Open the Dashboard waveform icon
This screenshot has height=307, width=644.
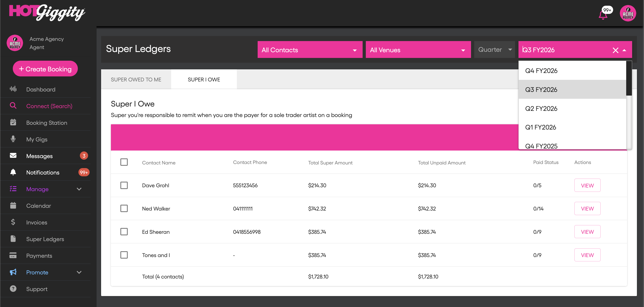point(13,89)
